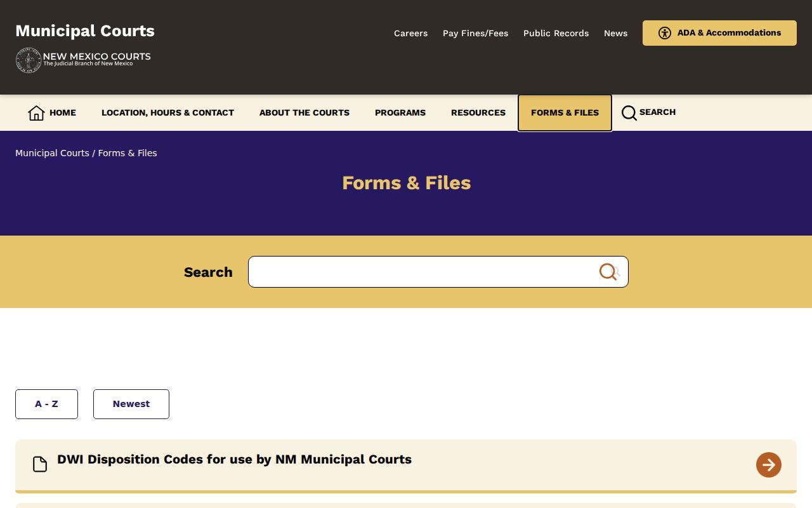Open the Programs menu
812x508 pixels.
(400, 113)
